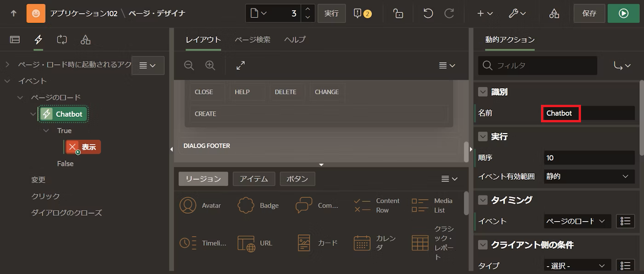Collapse the Execution section

483,136
